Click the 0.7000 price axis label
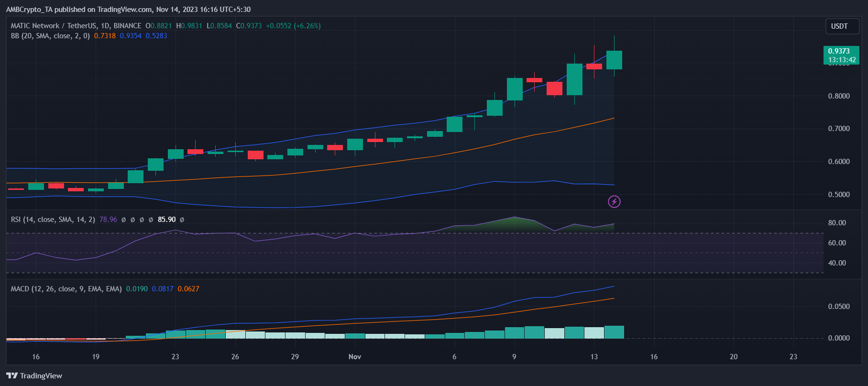The width and height of the screenshot is (868, 386). (839, 129)
